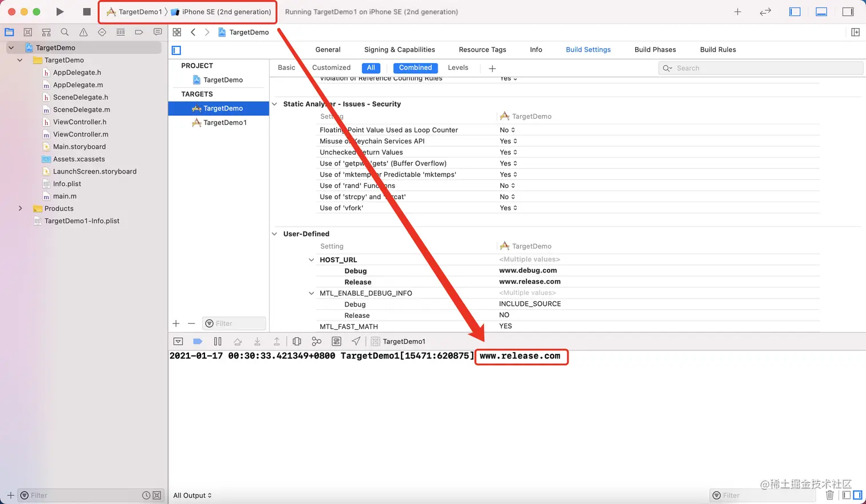Open the Info tab
The height and width of the screenshot is (504, 866).
tap(536, 50)
